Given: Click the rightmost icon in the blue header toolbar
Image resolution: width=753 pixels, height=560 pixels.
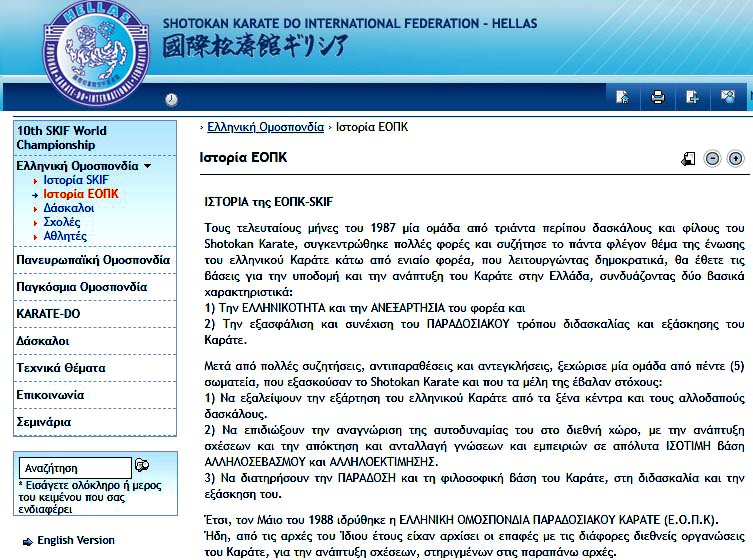Looking at the screenshot, I should tap(727, 97).
